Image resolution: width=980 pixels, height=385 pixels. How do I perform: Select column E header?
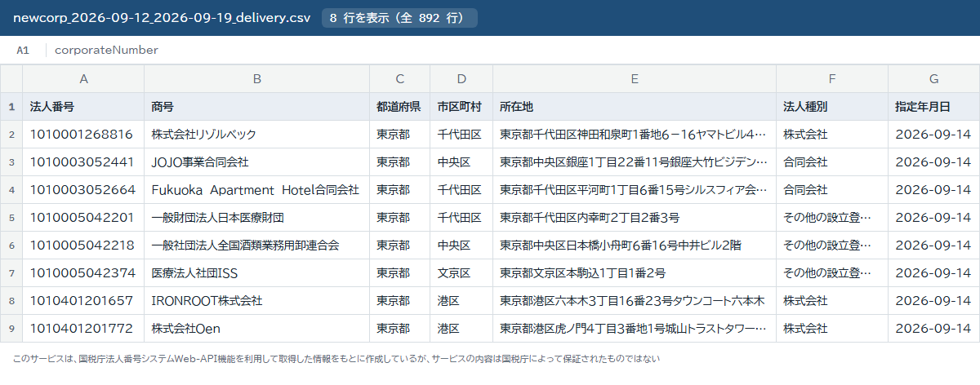635,79
